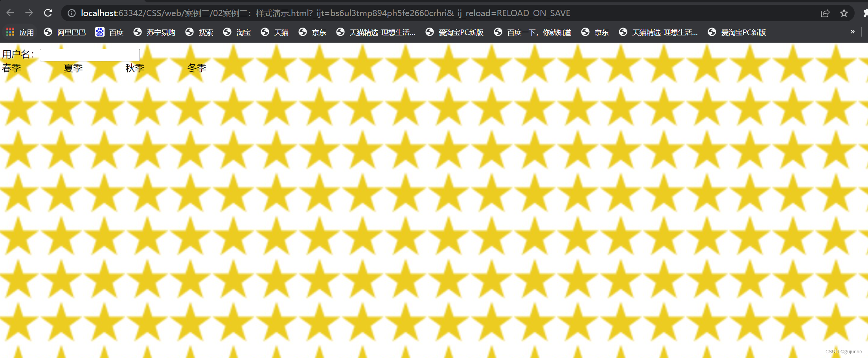Open the 应用 apps shortcut
This screenshot has width=868, height=358.
(20, 32)
